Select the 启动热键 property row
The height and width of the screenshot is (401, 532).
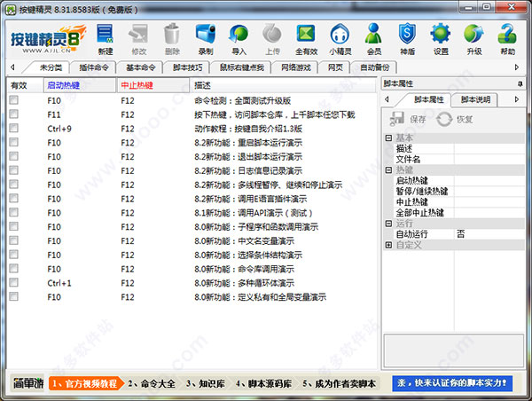click(458, 181)
